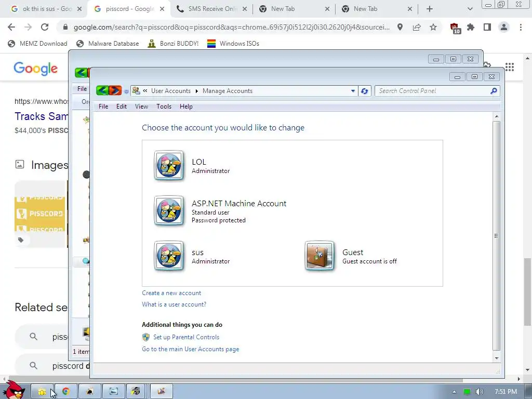Open the Edit menu
Viewport: 532px width, 399px height.
coord(122,107)
